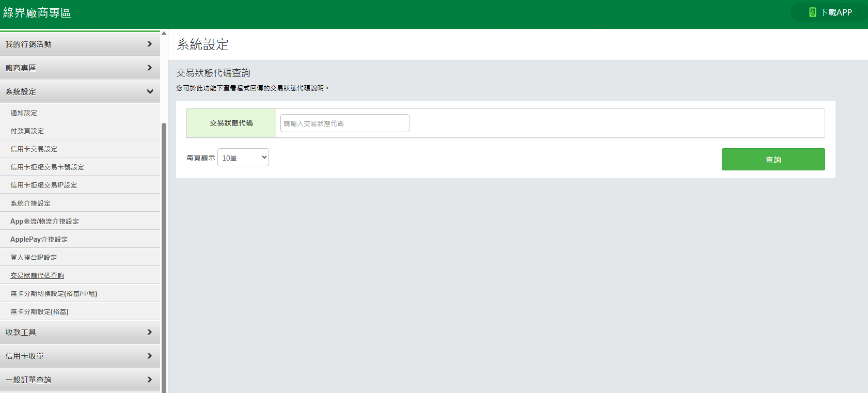This screenshot has height=393, width=868.
Task: Click the sidebar scroll up arrow
Action: [x=164, y=33]
